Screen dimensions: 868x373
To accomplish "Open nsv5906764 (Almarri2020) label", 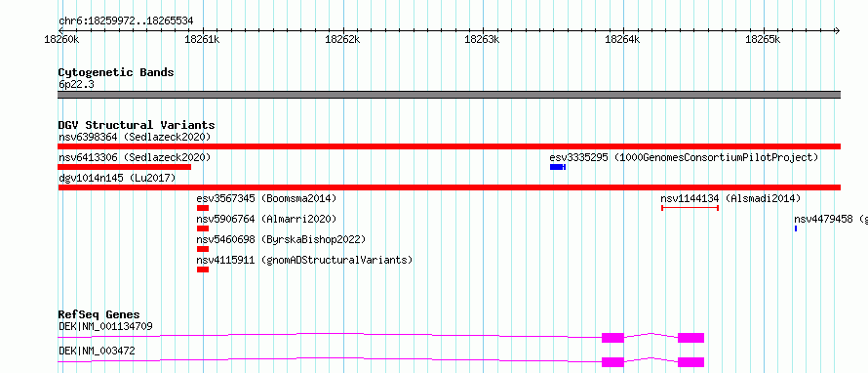I will point(266,219).
